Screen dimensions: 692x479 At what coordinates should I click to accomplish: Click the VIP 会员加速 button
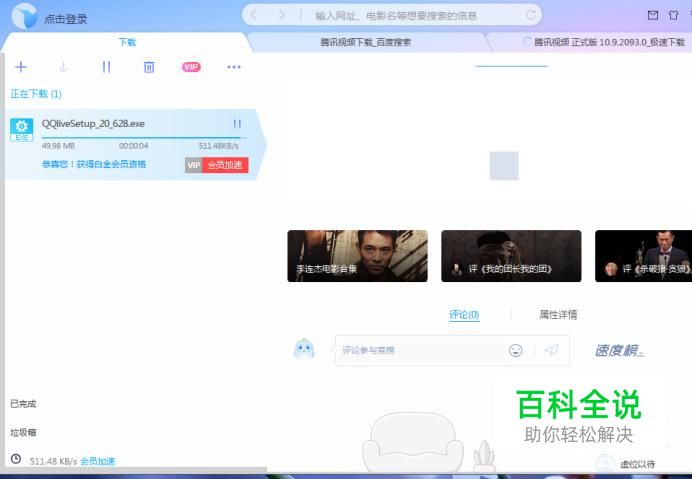[217, 165]
